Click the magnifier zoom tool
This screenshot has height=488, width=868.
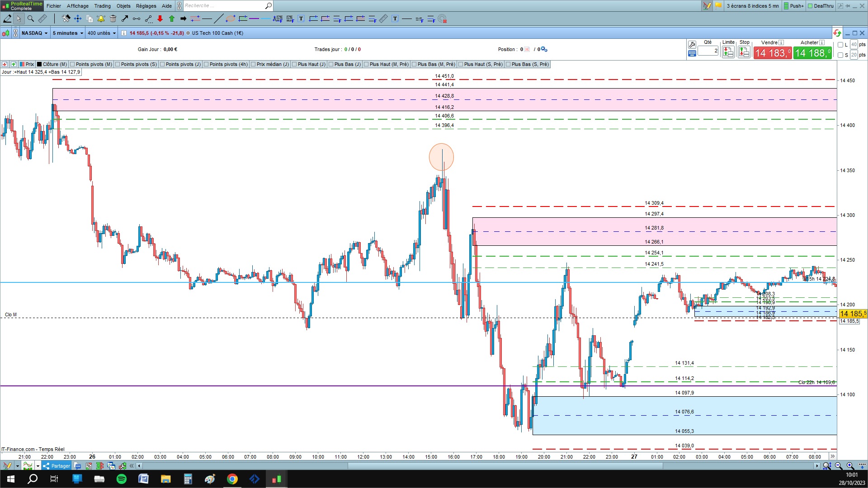click(31, 19)
